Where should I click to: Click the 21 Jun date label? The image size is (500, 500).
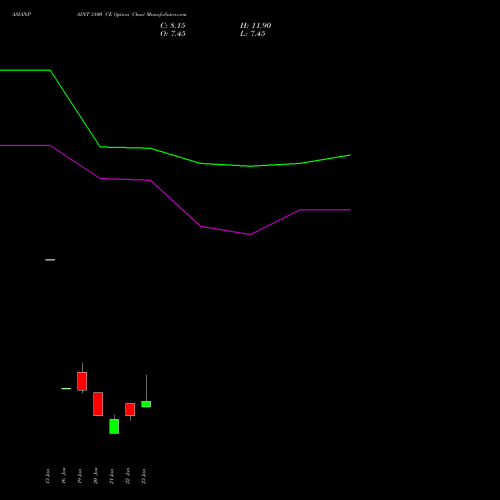[111, 476]
